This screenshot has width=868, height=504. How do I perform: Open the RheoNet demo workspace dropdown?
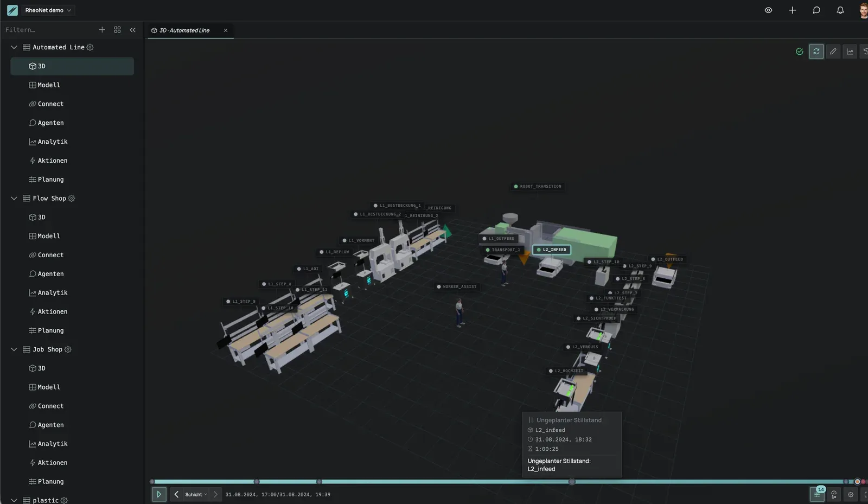(x=48, y=10)
